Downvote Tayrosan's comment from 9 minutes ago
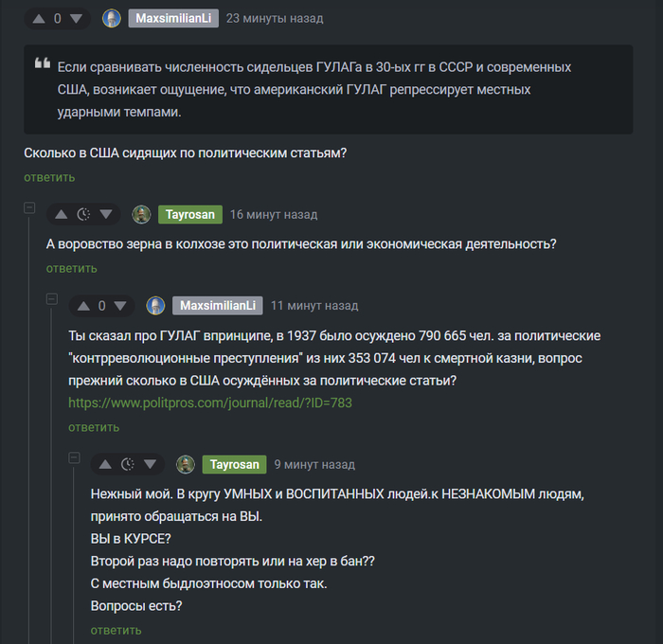This screenshot has height=644, width=663. coord(150,465)
